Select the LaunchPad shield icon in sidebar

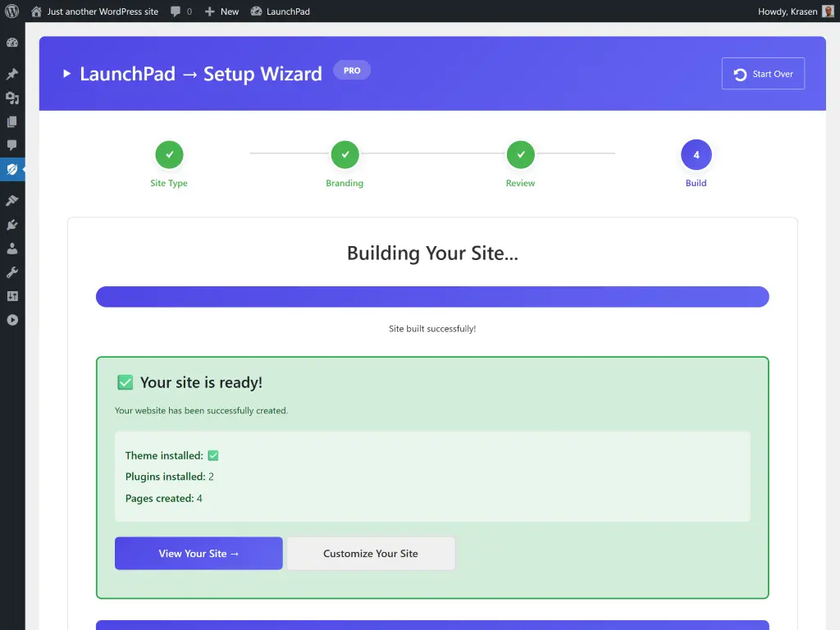pyautogui.click(x=12, y=170)
